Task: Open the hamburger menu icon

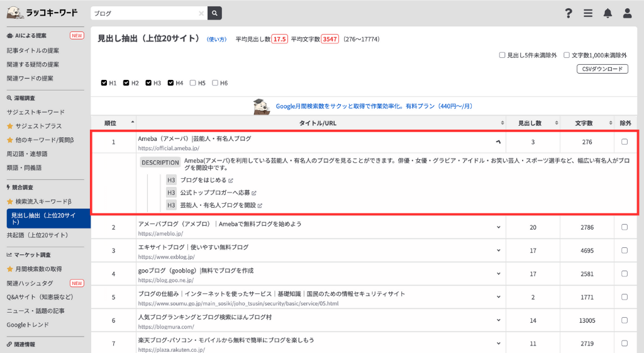Action: (588, 13)
